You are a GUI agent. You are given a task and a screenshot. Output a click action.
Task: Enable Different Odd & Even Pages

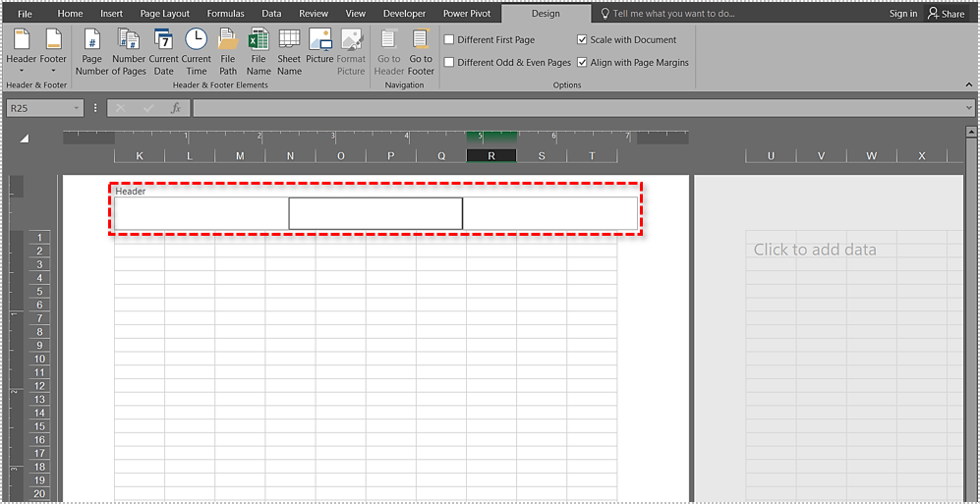click(x=449, y=63)
